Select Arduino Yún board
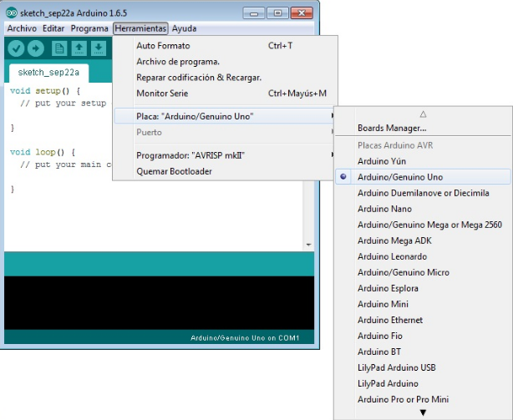513x420 pixels. coord(423,161)
